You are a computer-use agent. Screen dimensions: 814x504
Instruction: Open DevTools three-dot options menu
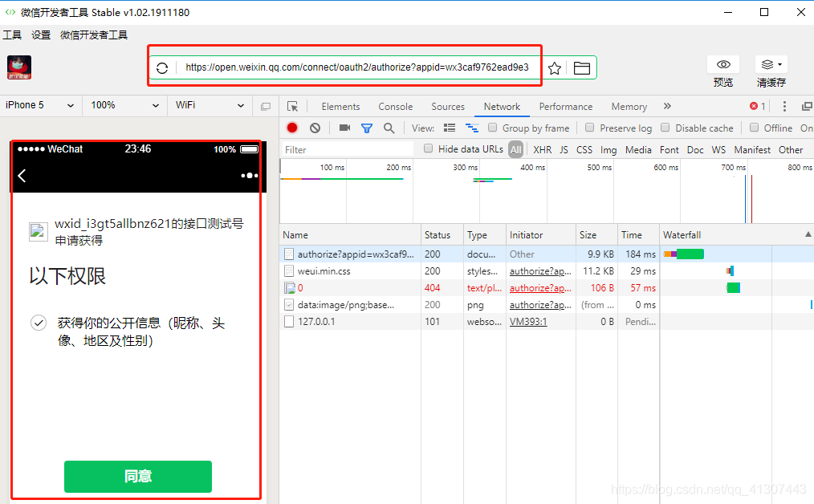(x=784, y=106)
